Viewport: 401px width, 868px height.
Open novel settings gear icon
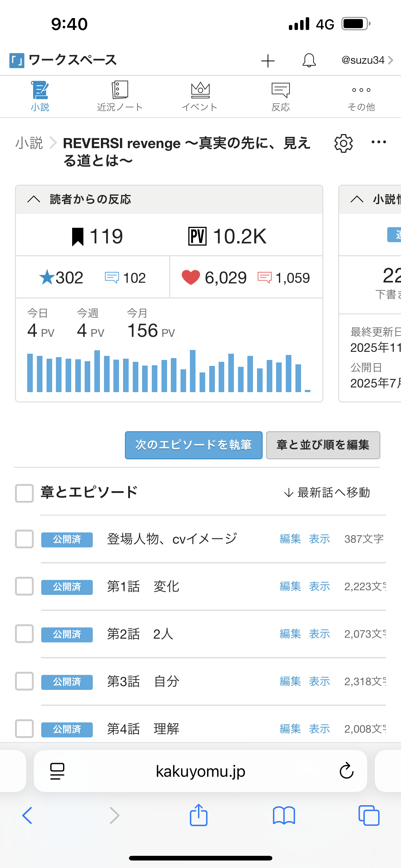[344, 143]
